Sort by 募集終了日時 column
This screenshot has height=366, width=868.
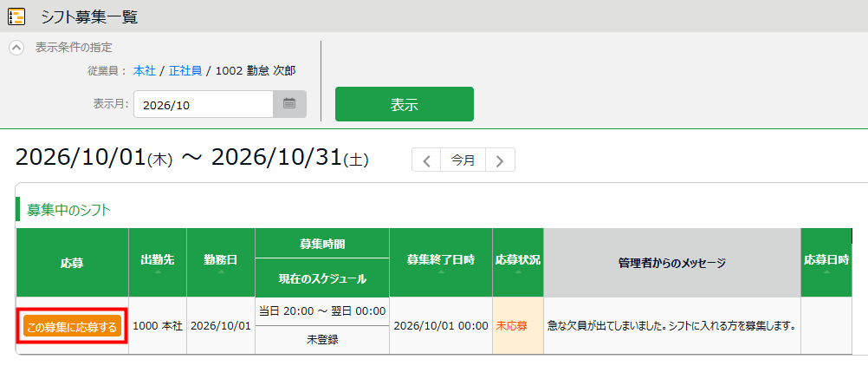[441, 262]
